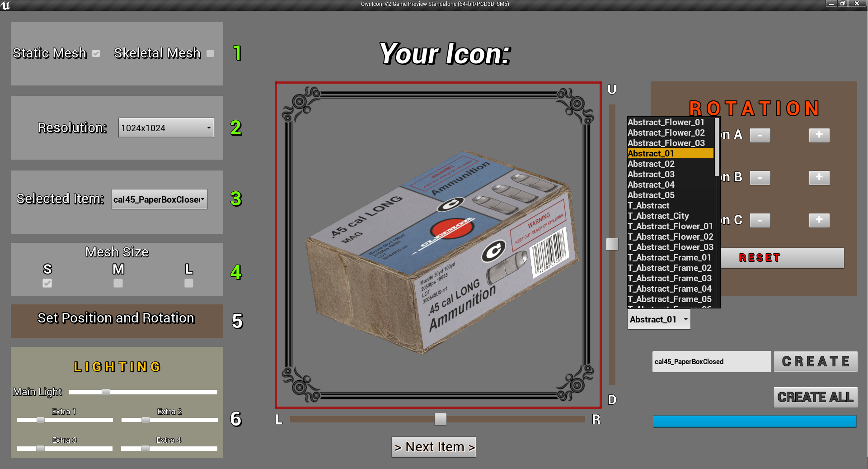Check the M mesh size option
868x469 pixels.
tap(117, 283)
